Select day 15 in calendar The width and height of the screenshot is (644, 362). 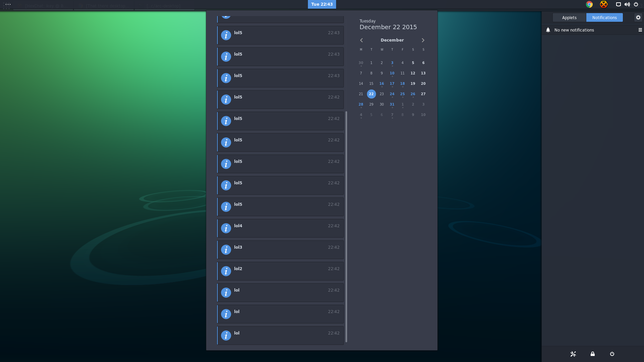pos(371,83)
